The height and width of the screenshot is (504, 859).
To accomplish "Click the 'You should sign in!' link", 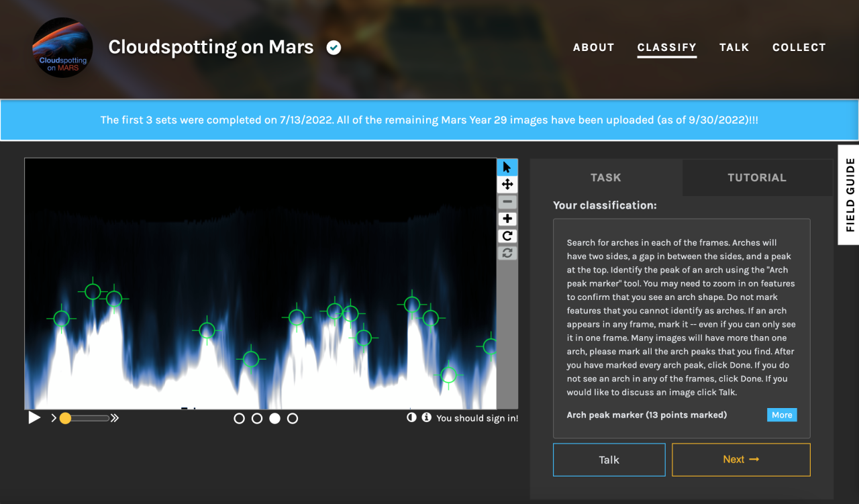I will pos(477,418).
